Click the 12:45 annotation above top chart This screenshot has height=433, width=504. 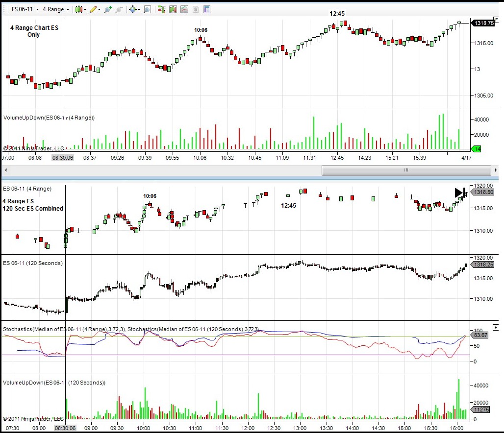(x=337, y=14)
